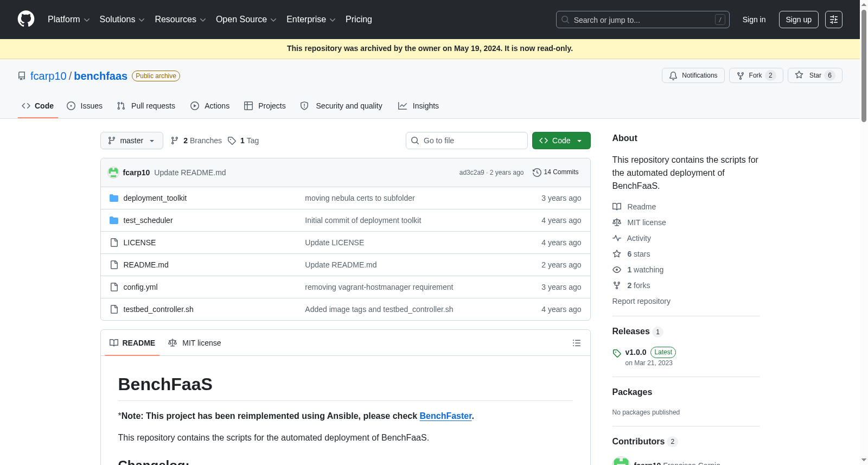Click the fcarp10 avatar in commit header
Screen dimensions: 868x465
point(113,173)
